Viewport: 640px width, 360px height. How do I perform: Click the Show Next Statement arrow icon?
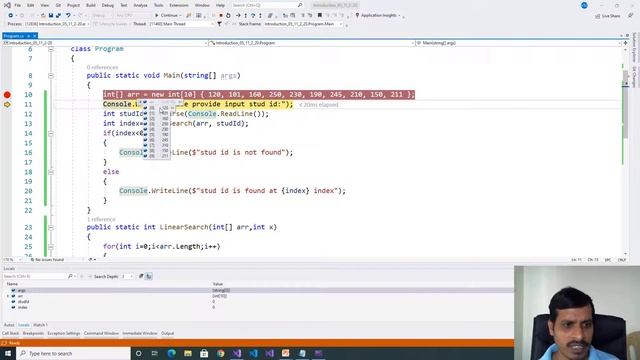pos(238,16)
